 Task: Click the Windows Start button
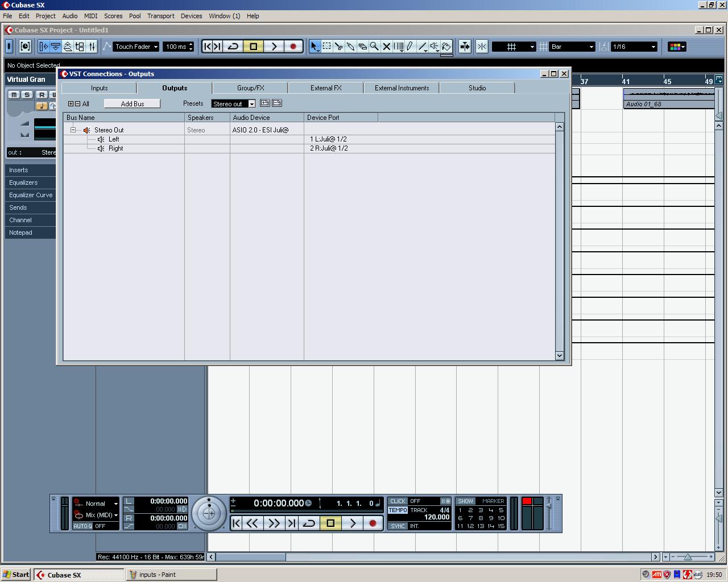tap(16, 575)
